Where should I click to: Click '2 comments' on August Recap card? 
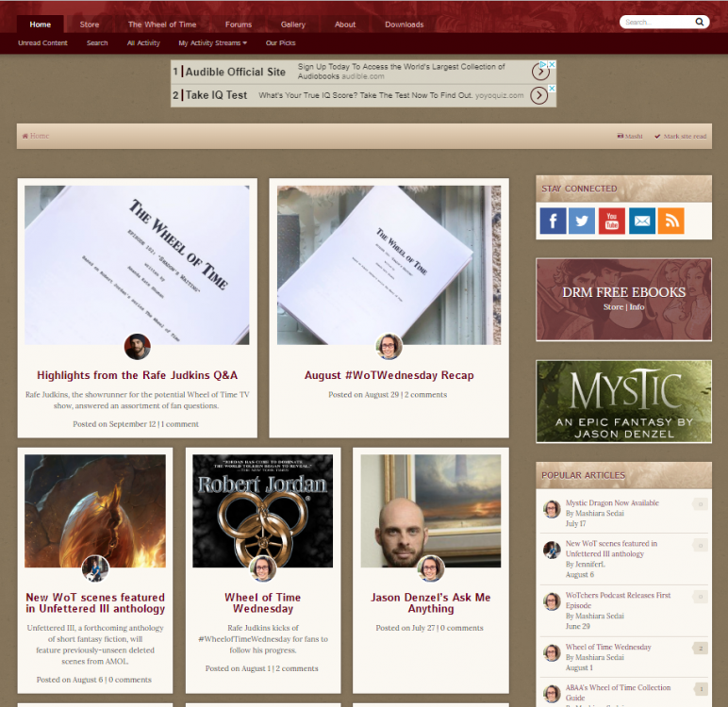click(425, 395)
